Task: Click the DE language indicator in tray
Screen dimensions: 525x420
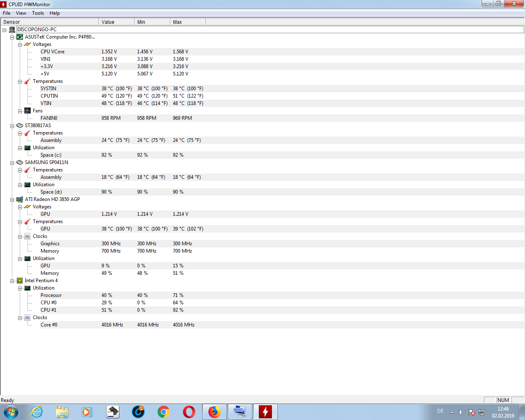Action: click(440, 411)
